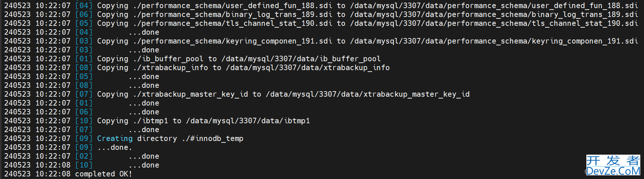The height and width of the screenshot is (179, 644).
Task: Click the [10] thread tag before ibtmp1
Action: (x=84, y=121)
